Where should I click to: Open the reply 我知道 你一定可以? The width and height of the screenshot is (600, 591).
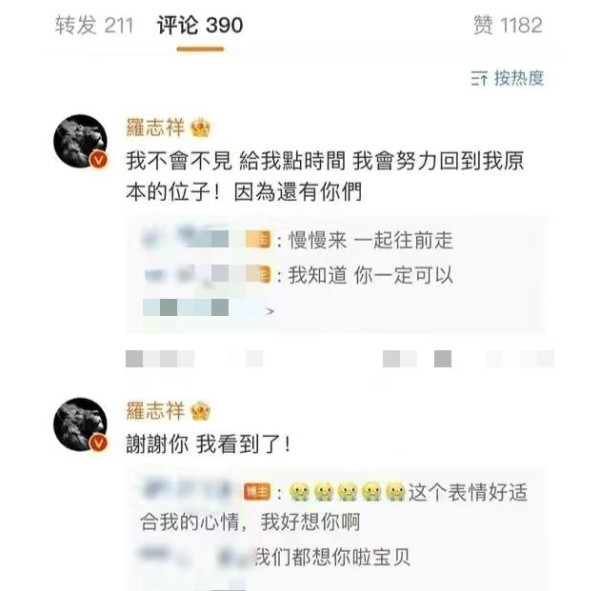[x=370, y=275]
